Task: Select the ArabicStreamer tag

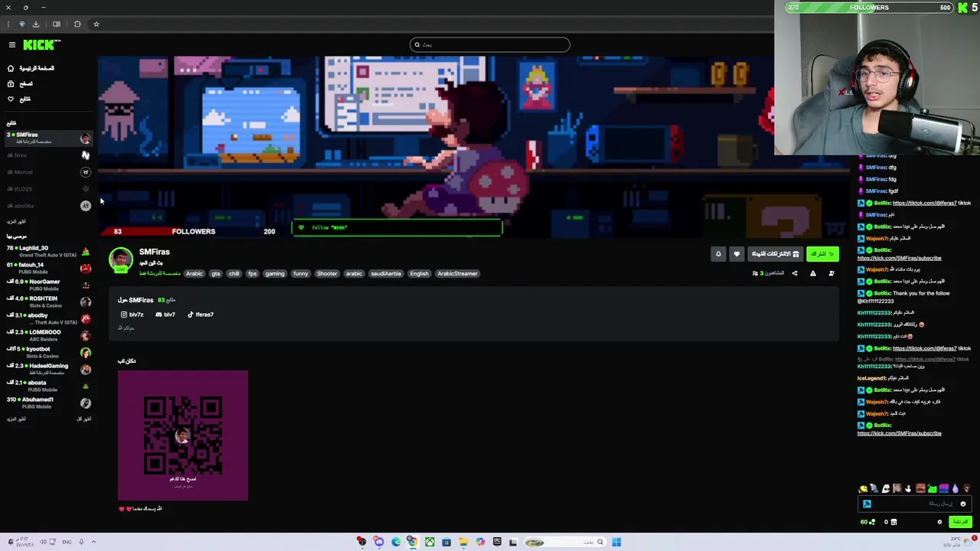Action: 457,273
